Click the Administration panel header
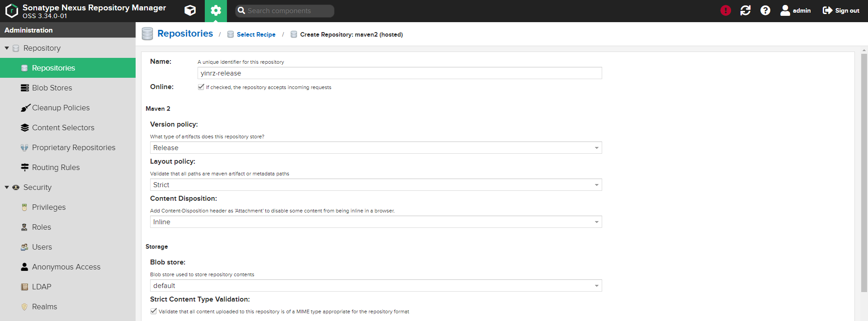Viewport: 868px width, 321px height. (68, 30)
